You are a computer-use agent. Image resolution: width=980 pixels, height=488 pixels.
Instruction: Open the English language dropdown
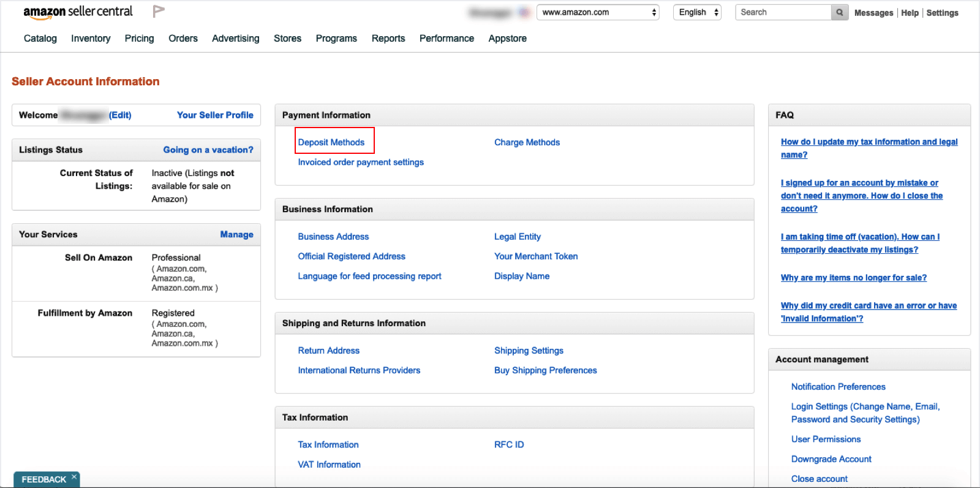point(697,12)
